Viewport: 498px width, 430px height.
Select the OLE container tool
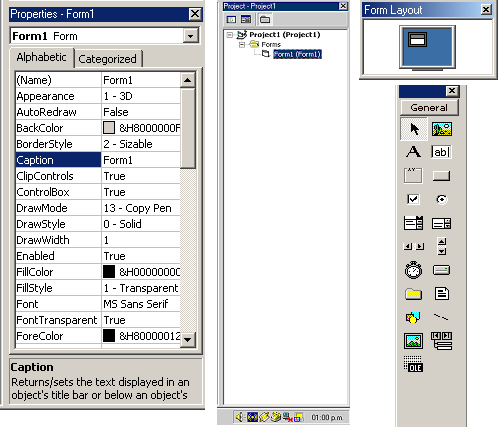(413, 364)
